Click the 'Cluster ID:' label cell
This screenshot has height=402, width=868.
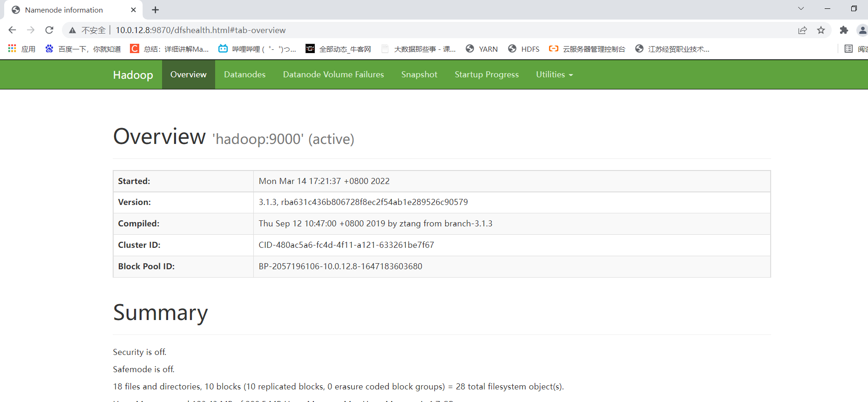pyautogui.click(x=183, y=245)
